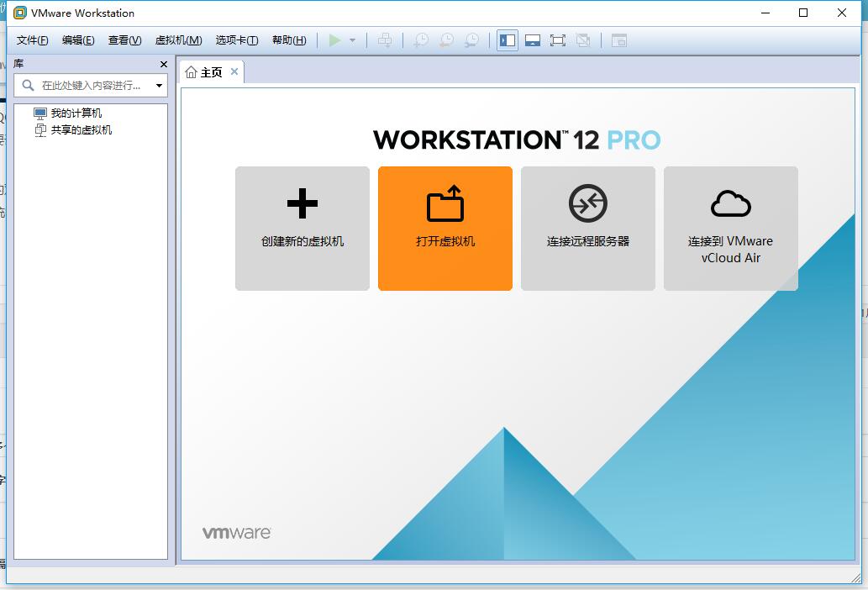Switch to the 主页 home tab
This screenshot has height=590, width=868.
(212, 72)
